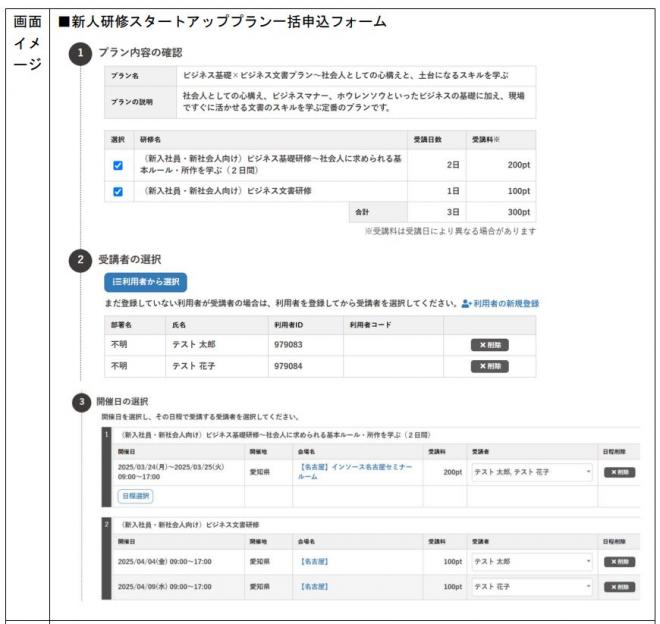Remove the 2025/03/24 schedule with 削除

[619, 472]
